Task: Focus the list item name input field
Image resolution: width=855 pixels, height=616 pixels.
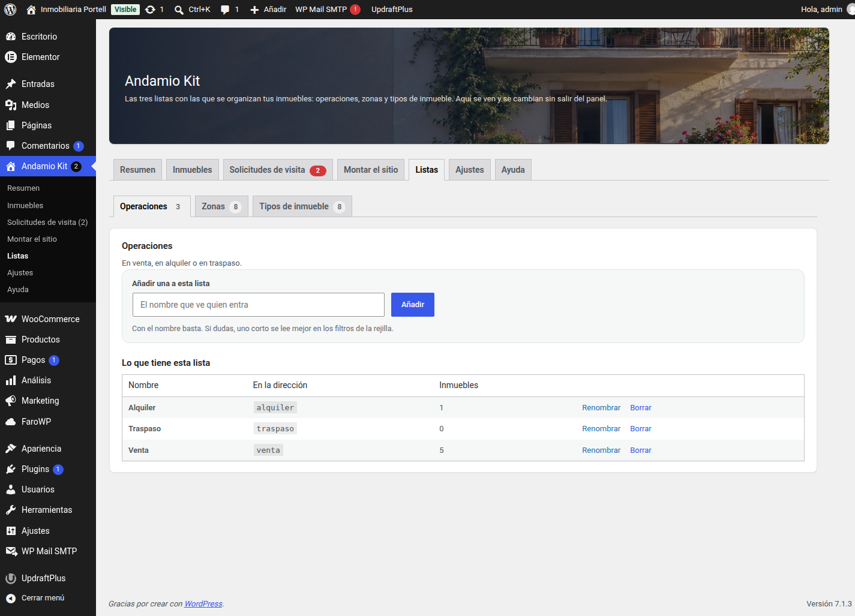Action: click(x=259, y=305)
